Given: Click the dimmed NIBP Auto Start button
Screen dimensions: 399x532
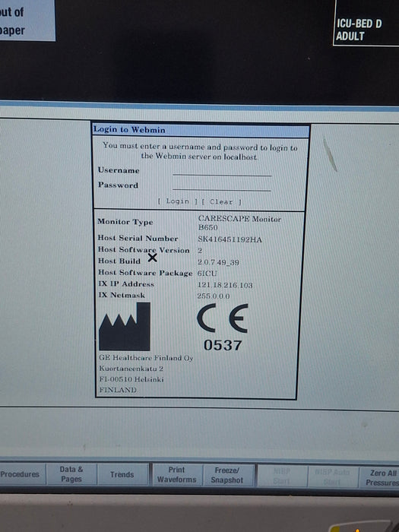Looking at the screenshot, I should tap(332, 477).
